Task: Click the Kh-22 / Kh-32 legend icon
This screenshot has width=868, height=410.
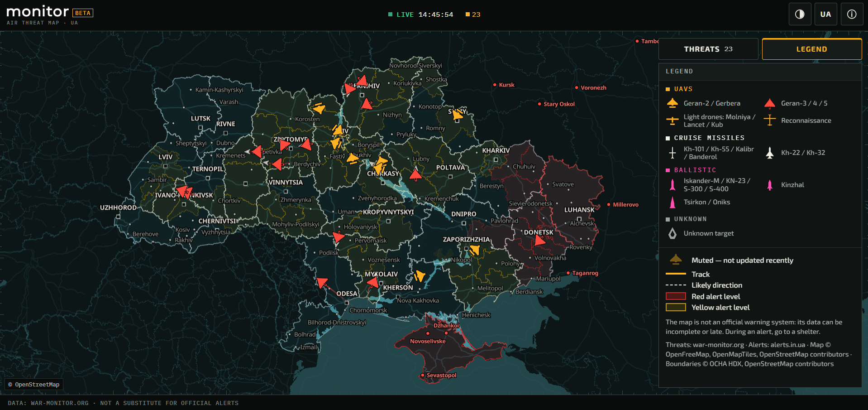Action: pos(770,153)
